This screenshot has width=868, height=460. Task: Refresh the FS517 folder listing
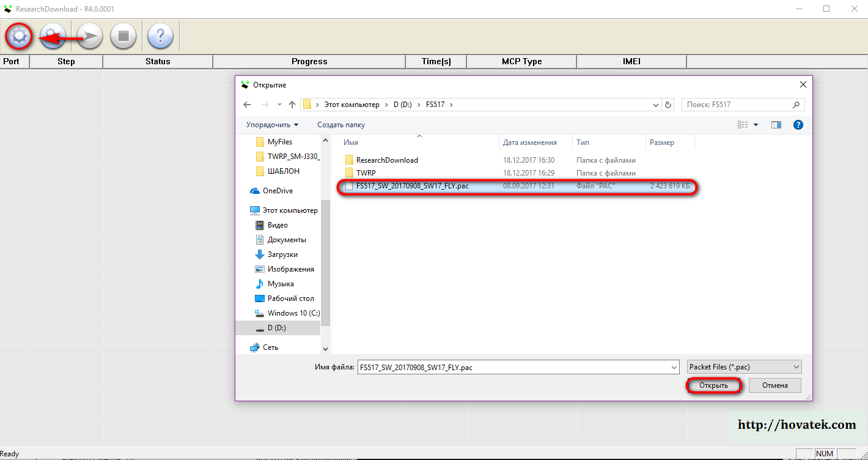coord(668,105)
